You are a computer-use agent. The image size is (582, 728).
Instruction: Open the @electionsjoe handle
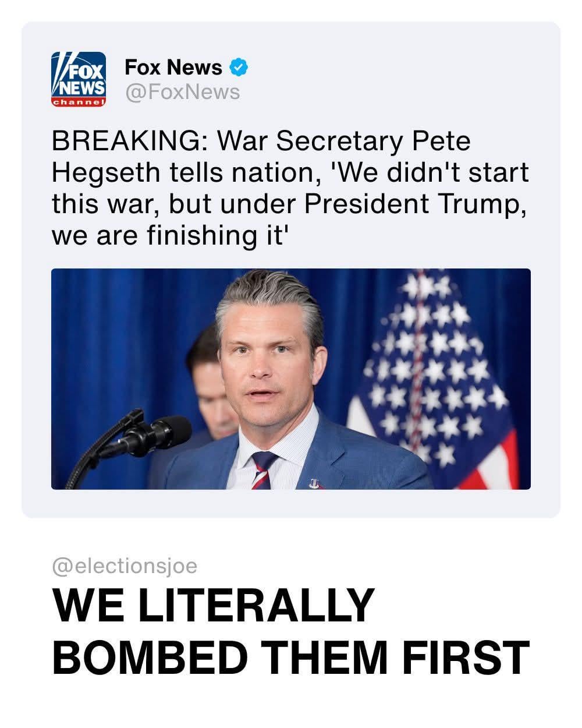pos(125,566)
